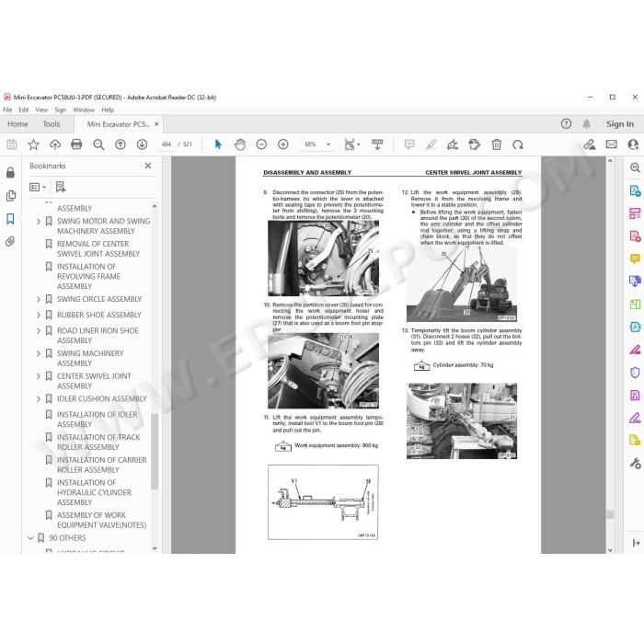Click the Save file icon in toolbar
The width and height of the screenshot is (644, 644).
pos(11,144)
